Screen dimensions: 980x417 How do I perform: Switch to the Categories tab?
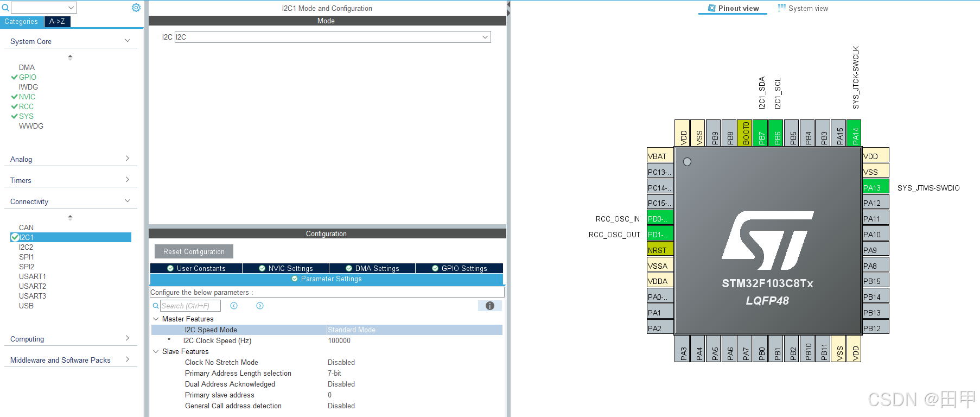click(x=21, y=22)
